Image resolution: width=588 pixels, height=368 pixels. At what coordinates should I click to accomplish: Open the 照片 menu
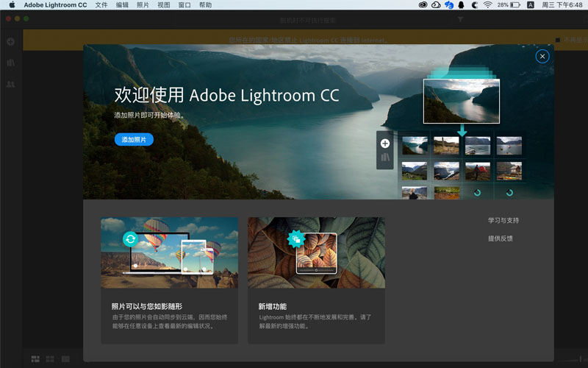(143, 5)
